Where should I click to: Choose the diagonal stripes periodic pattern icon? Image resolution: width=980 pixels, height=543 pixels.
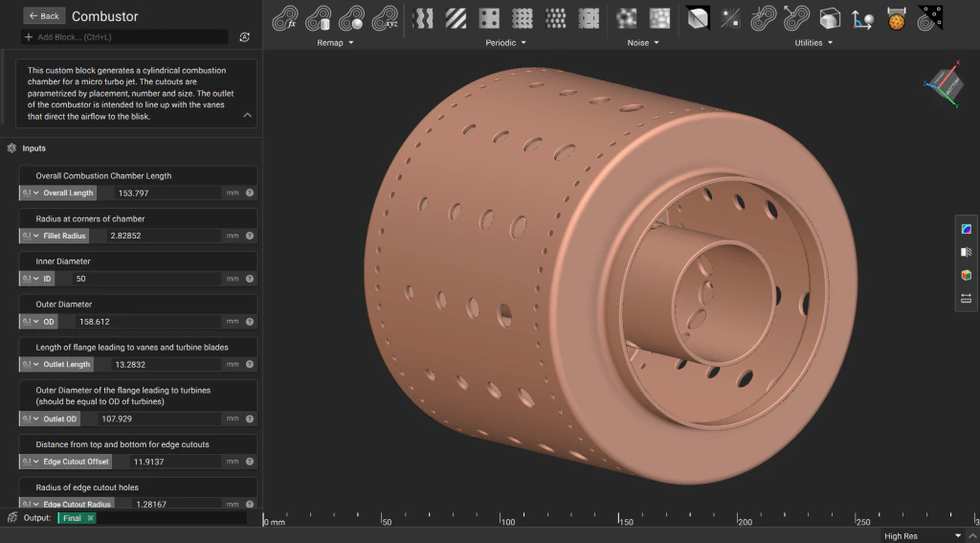click(x=456, y=18)
